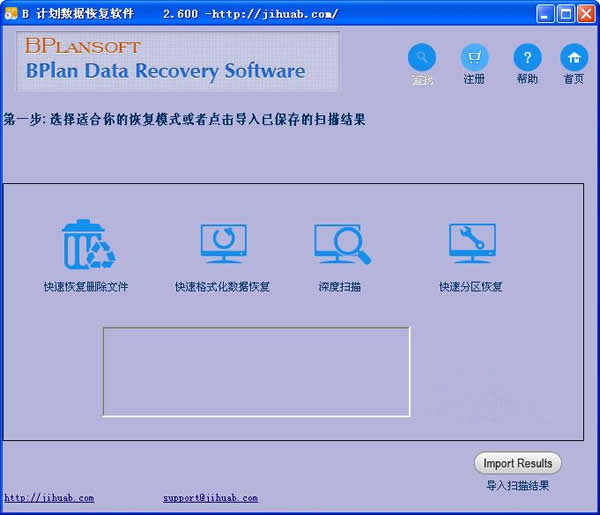Click the 注册 text under cart icon
600x515 pixels.
coord(475,79)
